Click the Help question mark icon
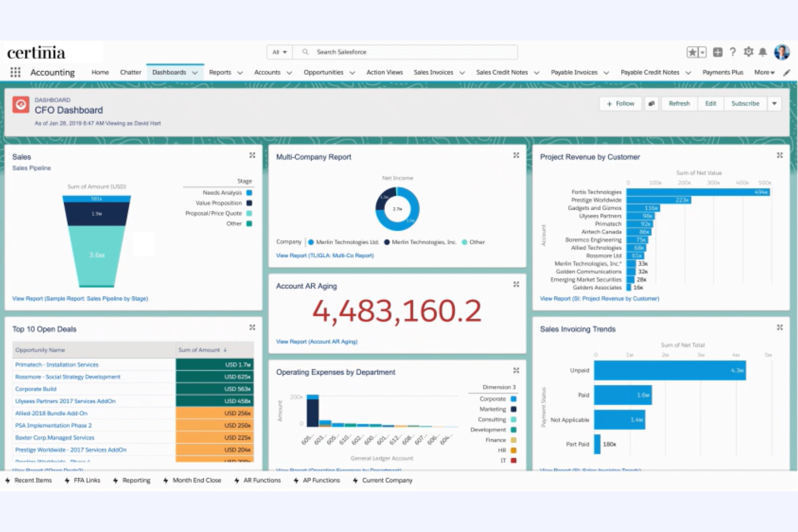 733,52
